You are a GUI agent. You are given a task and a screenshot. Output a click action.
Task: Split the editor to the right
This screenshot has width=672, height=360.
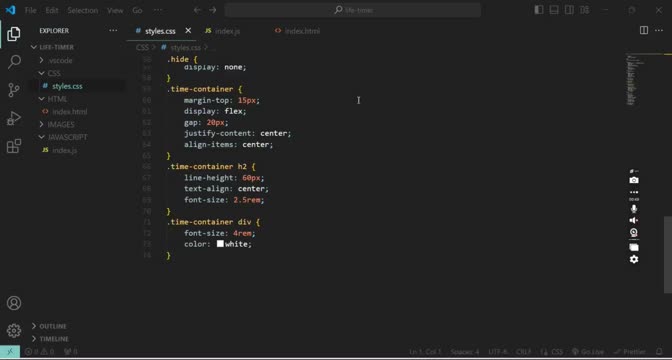[644, 30]
